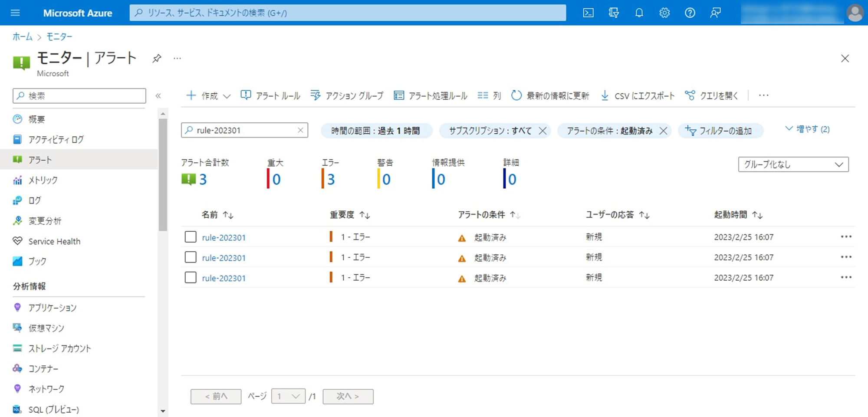868x417 pixels.
Task: Go to ホーム breadcrumb link
Action: coord(22,37)
